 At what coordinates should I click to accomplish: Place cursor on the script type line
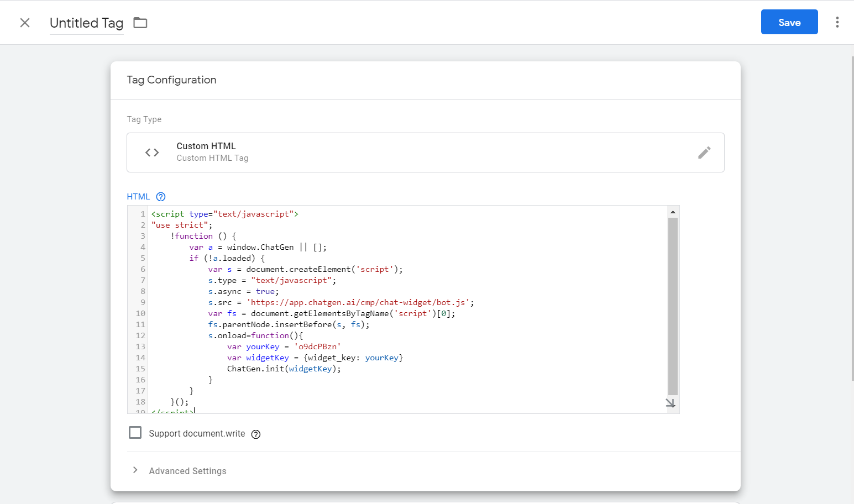click(225, 214)
